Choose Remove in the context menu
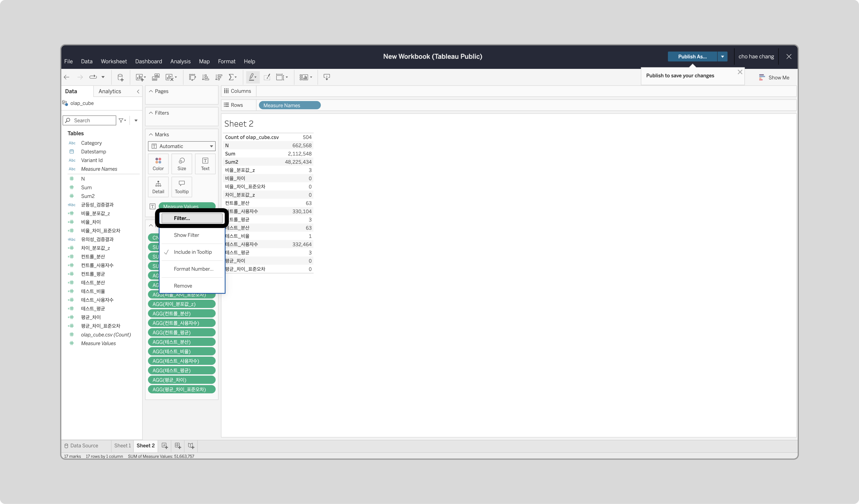Image resolution: width=859 pixels, height=504 pixels. tap(192, 286)
